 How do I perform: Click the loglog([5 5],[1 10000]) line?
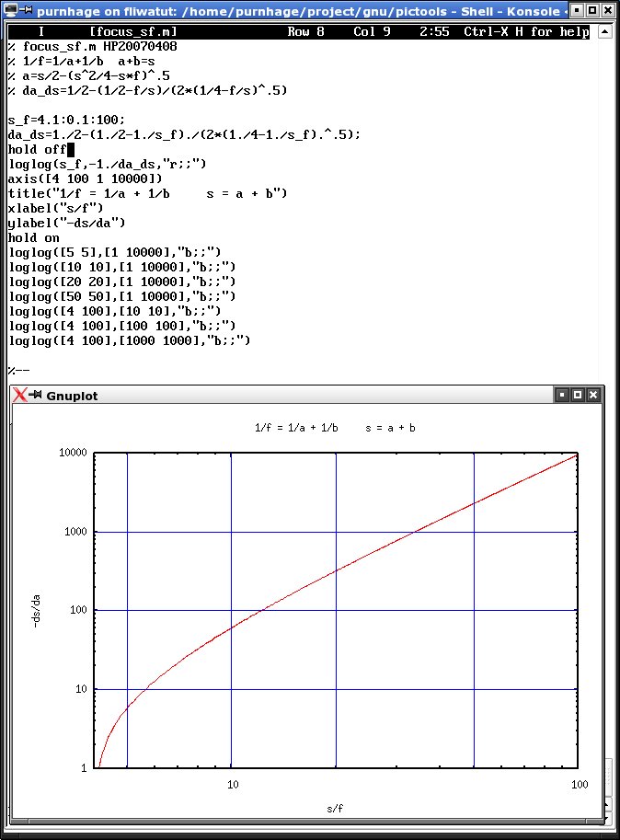tap(114, 252)
